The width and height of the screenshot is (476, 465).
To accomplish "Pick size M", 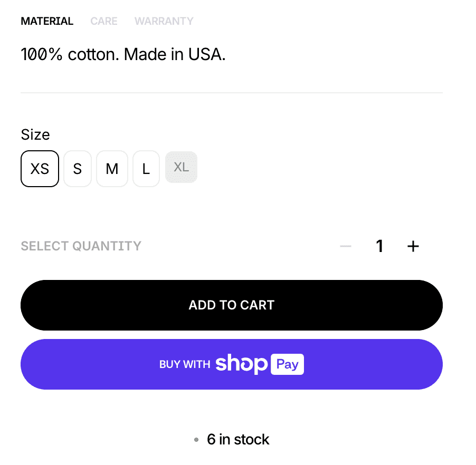I will pos(112,169).
